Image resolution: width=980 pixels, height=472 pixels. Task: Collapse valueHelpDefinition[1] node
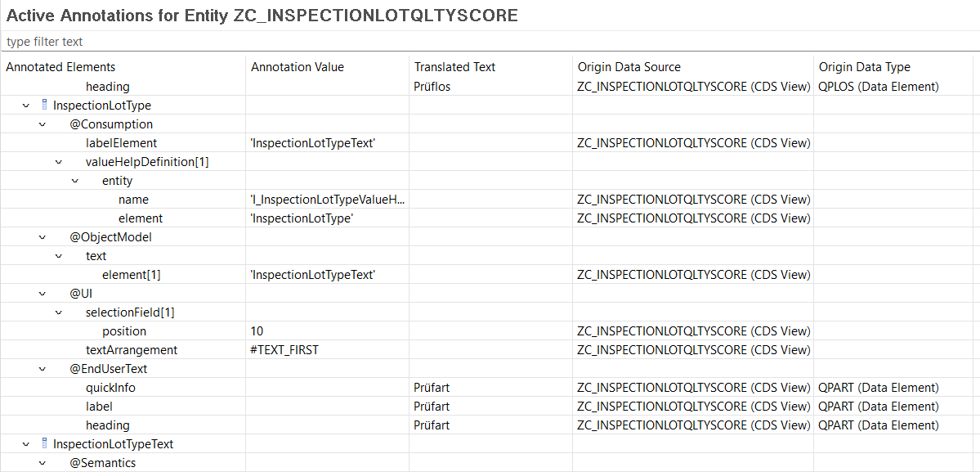(59, 162)
